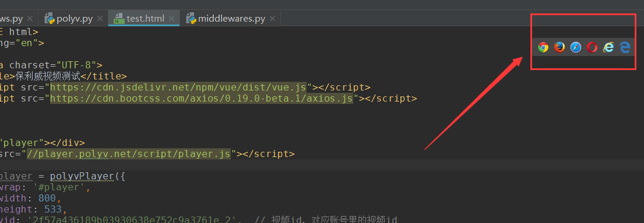Viewport: 644px width, 223px height.
Task: Close the test.html tab
Action: pyautogui.click(x=171, y=19)
